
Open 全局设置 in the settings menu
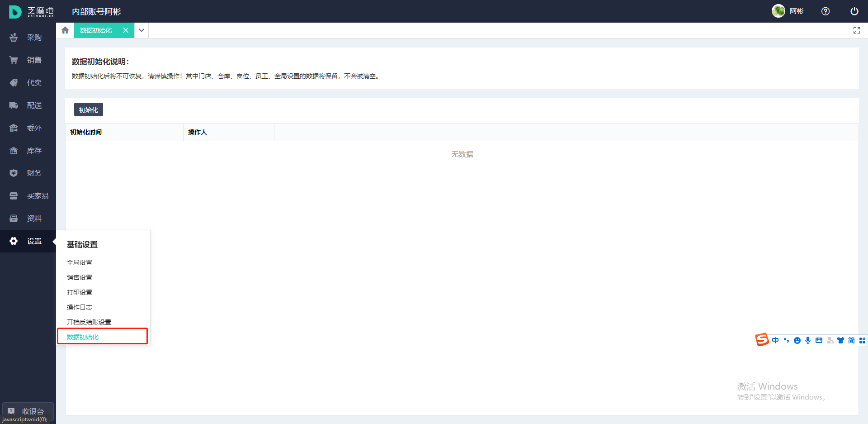[x=80, y=262]
